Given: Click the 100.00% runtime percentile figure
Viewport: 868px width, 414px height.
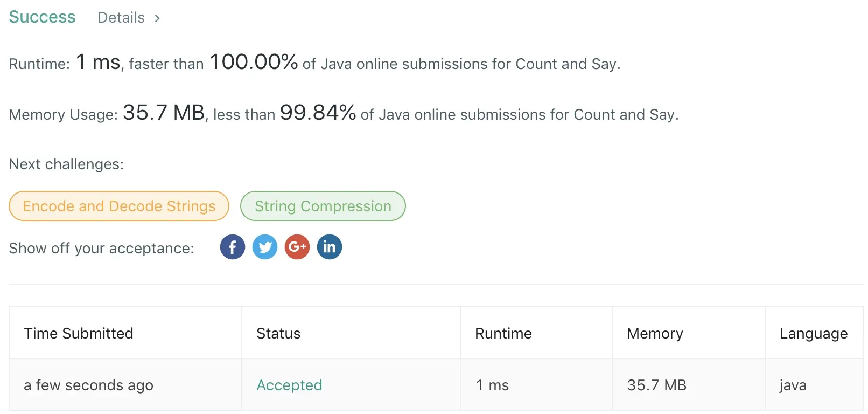Looking at the screenshot, I should [254, 63].
